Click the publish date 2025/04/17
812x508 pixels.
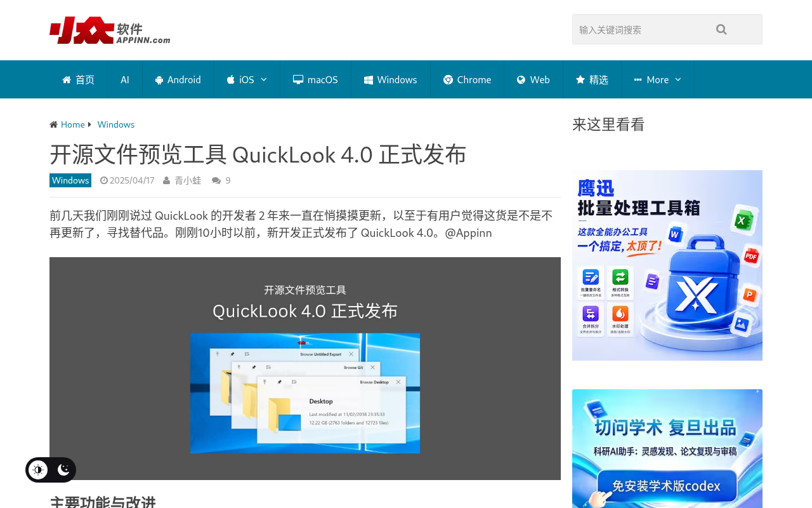coord(132,180)
